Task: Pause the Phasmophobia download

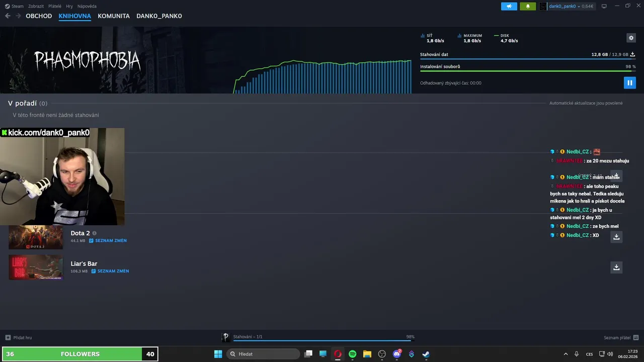Action: (x=629, y=82)
